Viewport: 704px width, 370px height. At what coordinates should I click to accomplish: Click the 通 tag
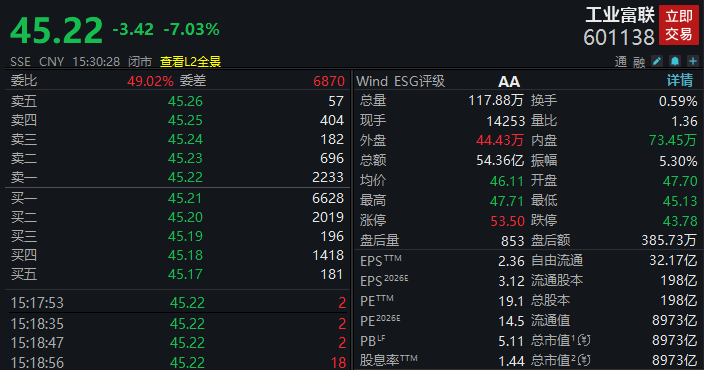click(621, 62)
